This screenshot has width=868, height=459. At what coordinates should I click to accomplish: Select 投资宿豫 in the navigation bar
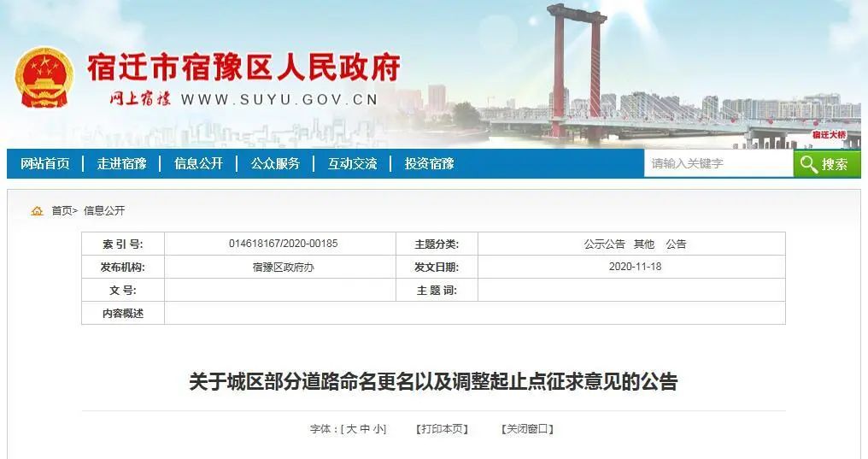[x=429, y=163]
